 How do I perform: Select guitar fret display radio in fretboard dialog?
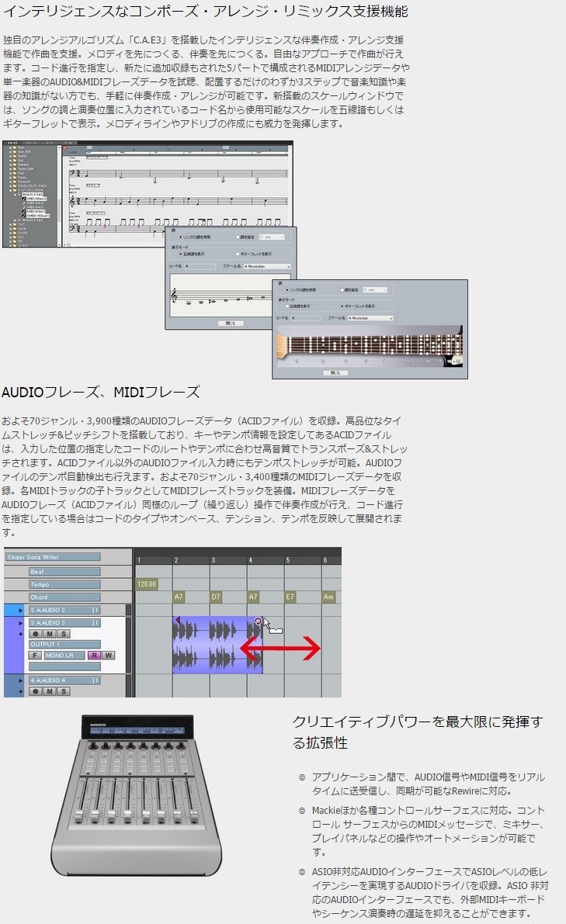click(342, 306)
